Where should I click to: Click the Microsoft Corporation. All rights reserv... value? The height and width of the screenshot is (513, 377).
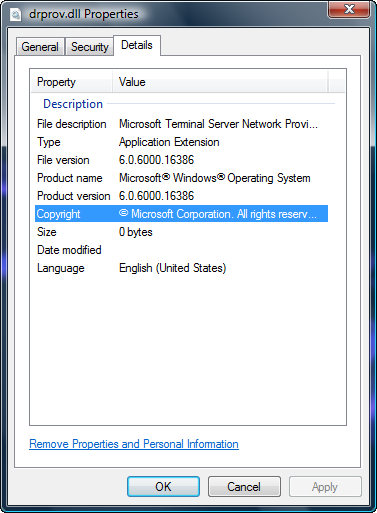[x=218, y=214]
